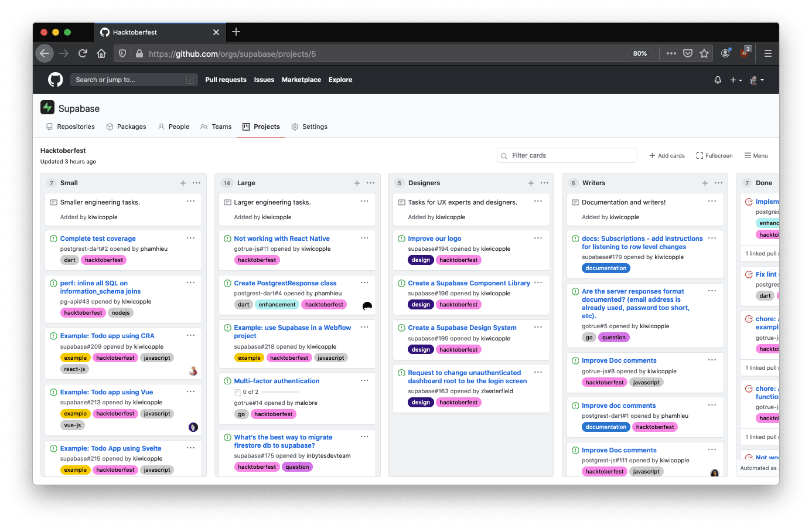Open the notifications bell
Viewport: 812px width, 528px height.
point(718,80)
